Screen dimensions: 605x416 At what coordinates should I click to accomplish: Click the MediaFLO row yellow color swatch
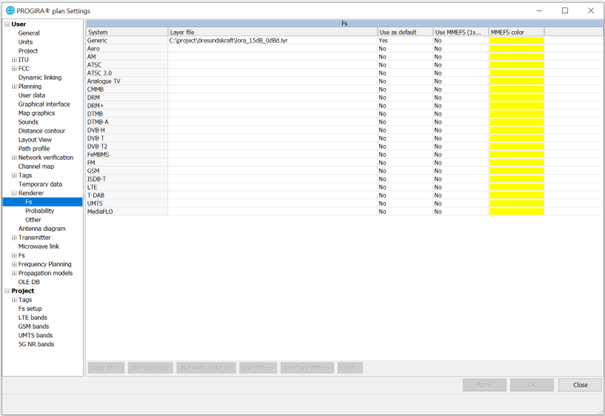517,211
